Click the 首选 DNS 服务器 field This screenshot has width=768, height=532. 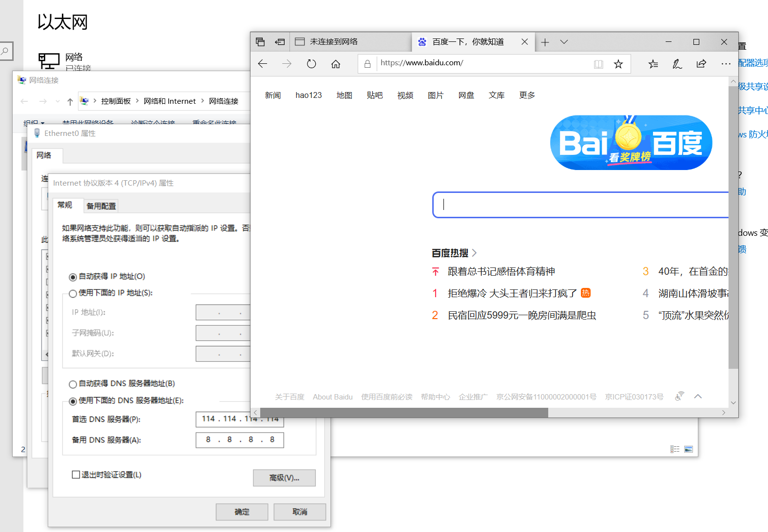(x=240, y=419)
